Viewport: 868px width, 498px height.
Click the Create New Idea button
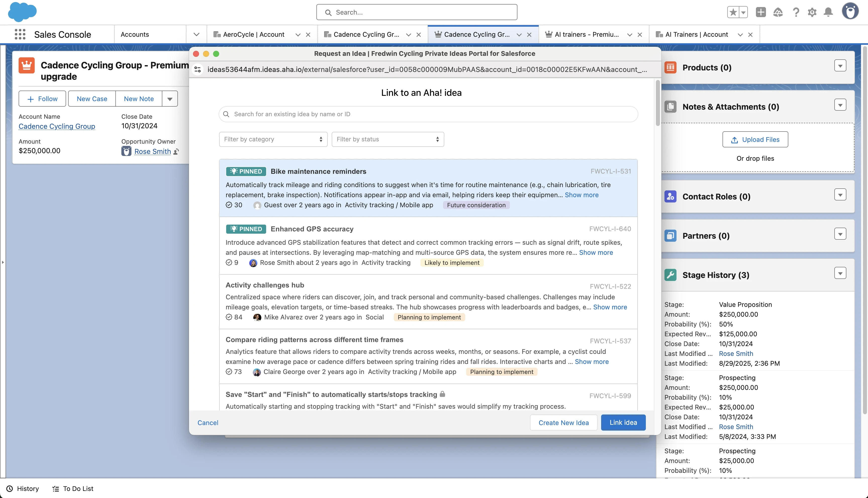[x=563, y=422]
